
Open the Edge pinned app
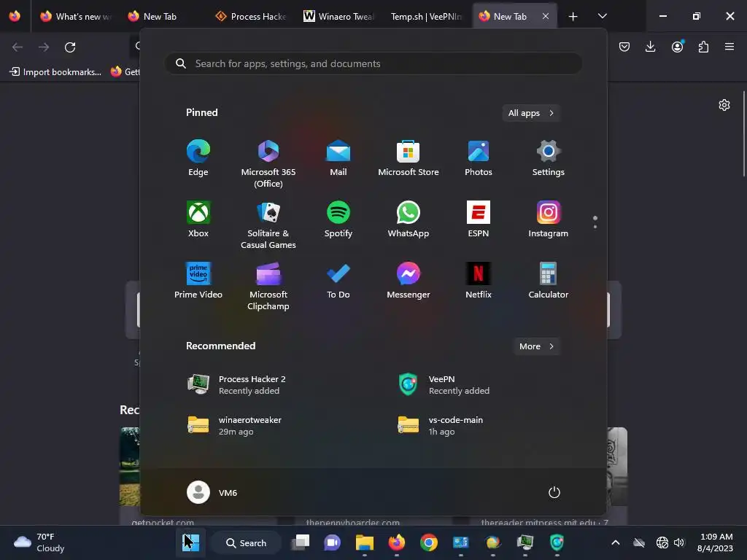coord(198,158)
